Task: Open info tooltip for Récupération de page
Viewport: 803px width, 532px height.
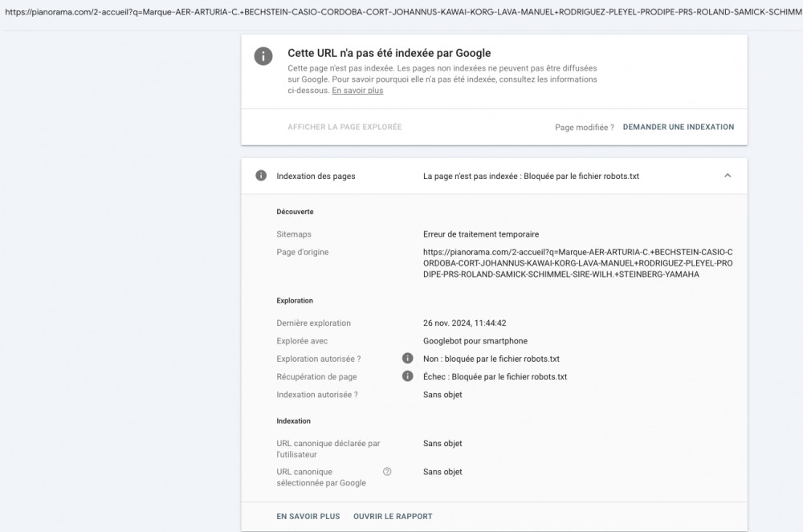Action: coord(407,376)
